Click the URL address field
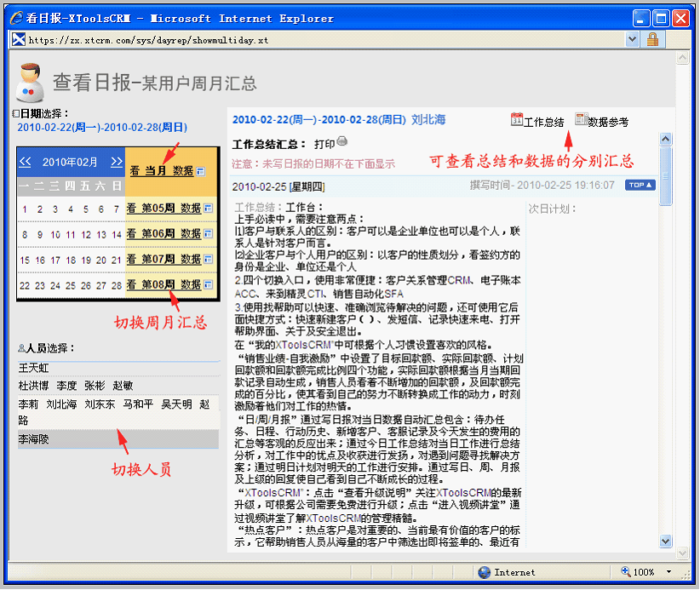Screen dimensions: 700x590 pyautogui.click(x=324, y=39)
